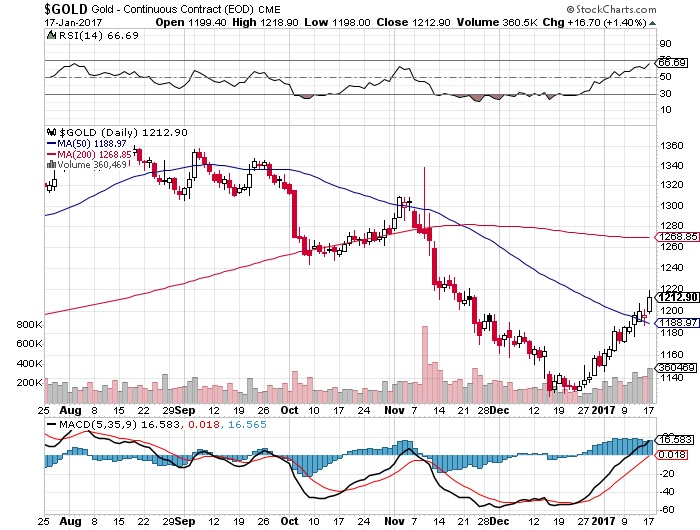Click the Dec label on upper date axis
Viewport: 700px width, 530px height.
click(x=499, y=410)
